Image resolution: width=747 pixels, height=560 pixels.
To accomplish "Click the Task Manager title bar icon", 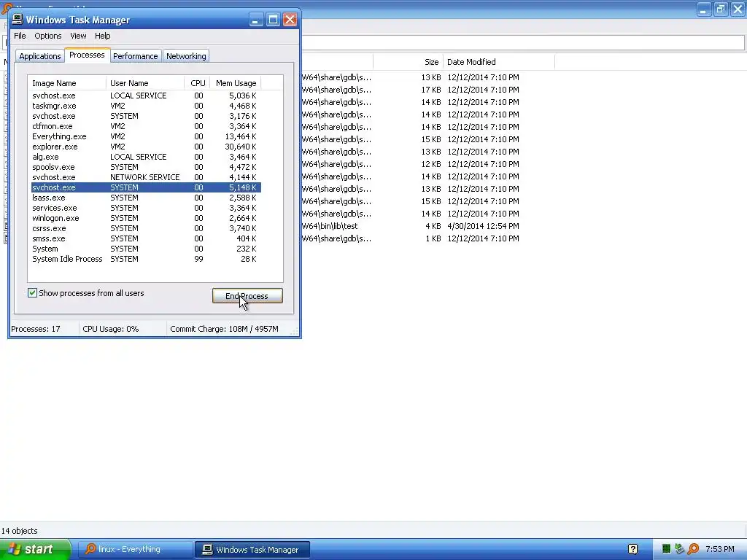I will tap(18, 19).
